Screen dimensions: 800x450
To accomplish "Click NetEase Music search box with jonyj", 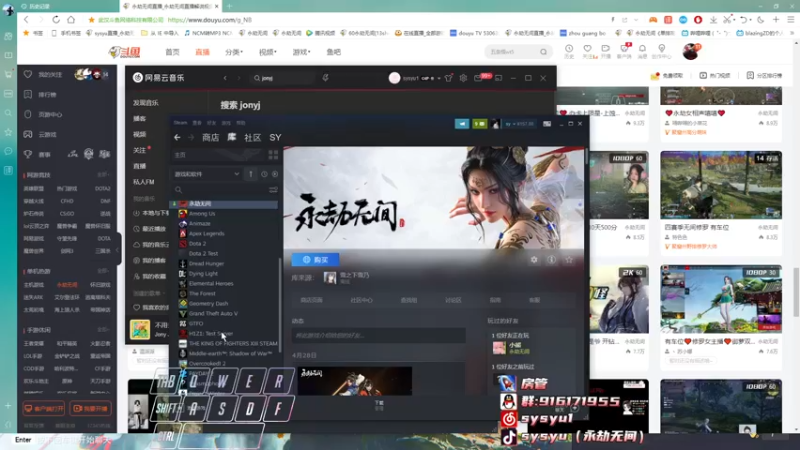I will coord(283,78).
